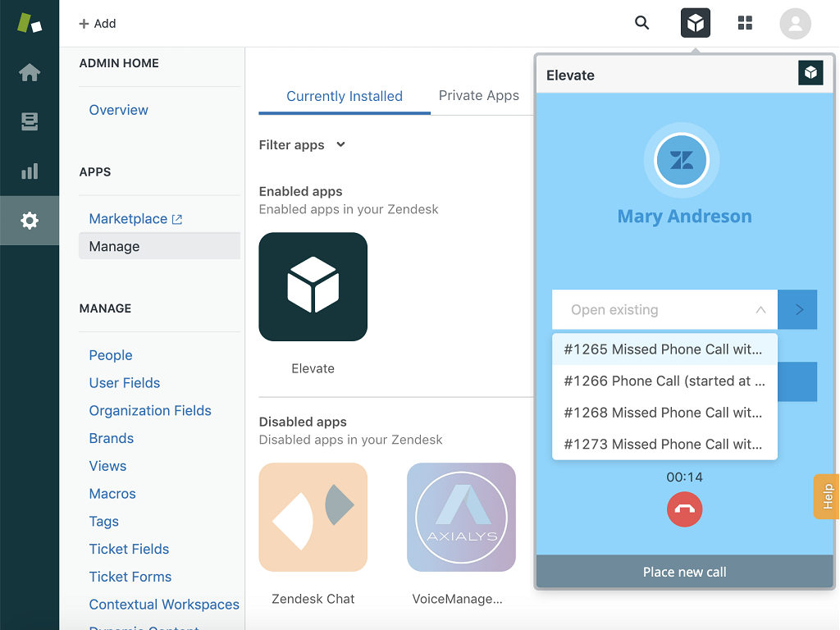Click the Elevate app tile thumbnail
This screenshot has width=840, height=630.
pos(313,286)
